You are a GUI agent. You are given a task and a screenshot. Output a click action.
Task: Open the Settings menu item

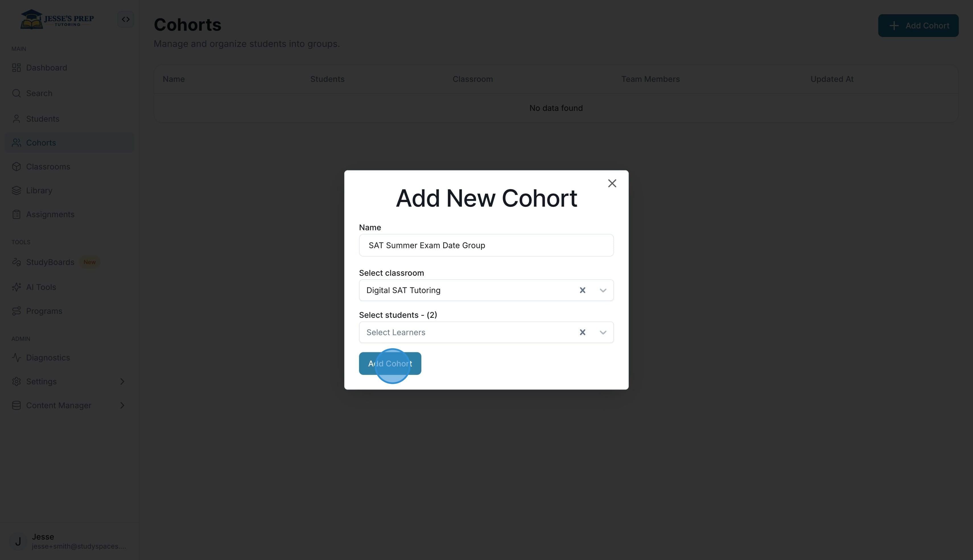click(41, 381)
